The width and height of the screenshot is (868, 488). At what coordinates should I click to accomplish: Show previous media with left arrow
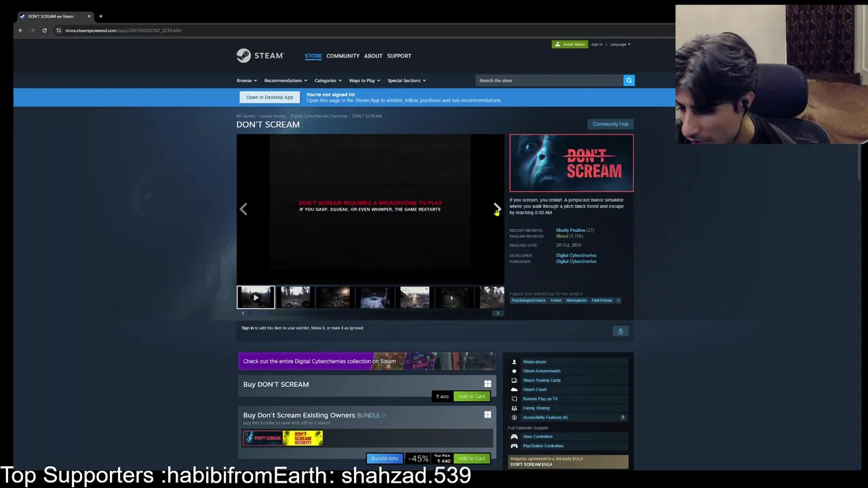(243, 209)
